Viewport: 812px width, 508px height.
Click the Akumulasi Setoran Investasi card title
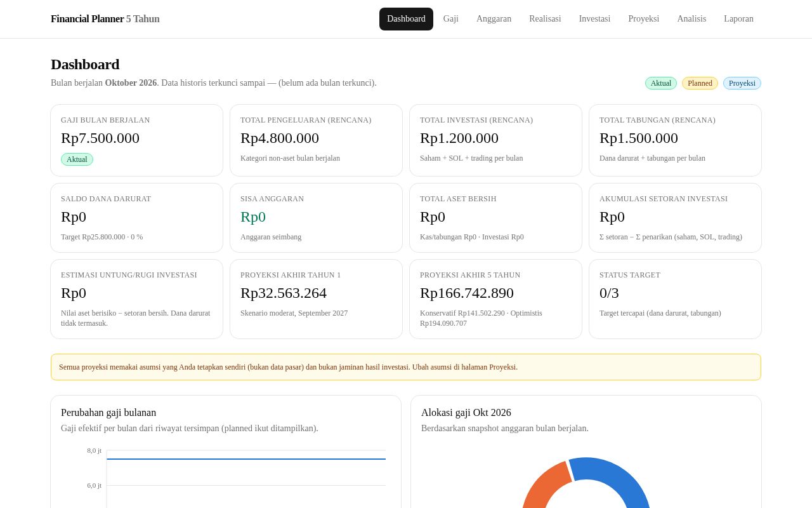(664, 199)
